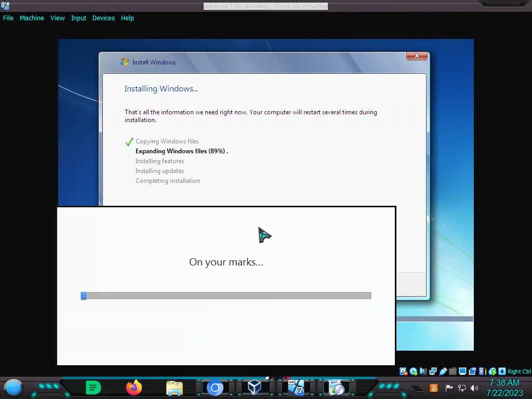Click the optical disk status icon

pyautogui.click(x=413, y=371)
